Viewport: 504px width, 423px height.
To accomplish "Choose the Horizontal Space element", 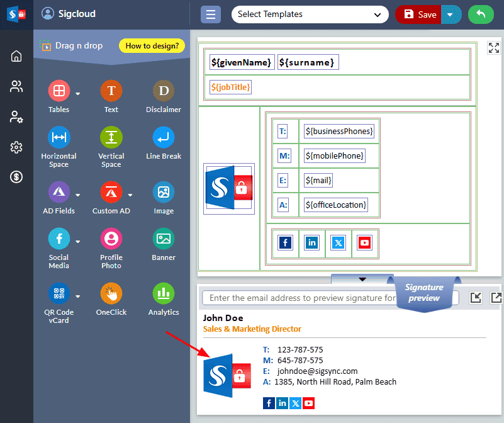I will pyautogui.click(x=59, y=137).
